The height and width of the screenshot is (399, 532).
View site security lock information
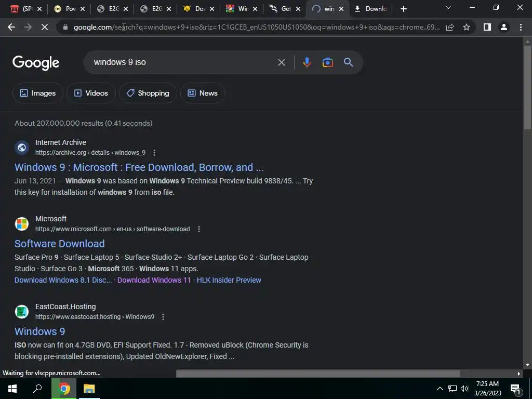pyautogui.click(x=65, y=27)
